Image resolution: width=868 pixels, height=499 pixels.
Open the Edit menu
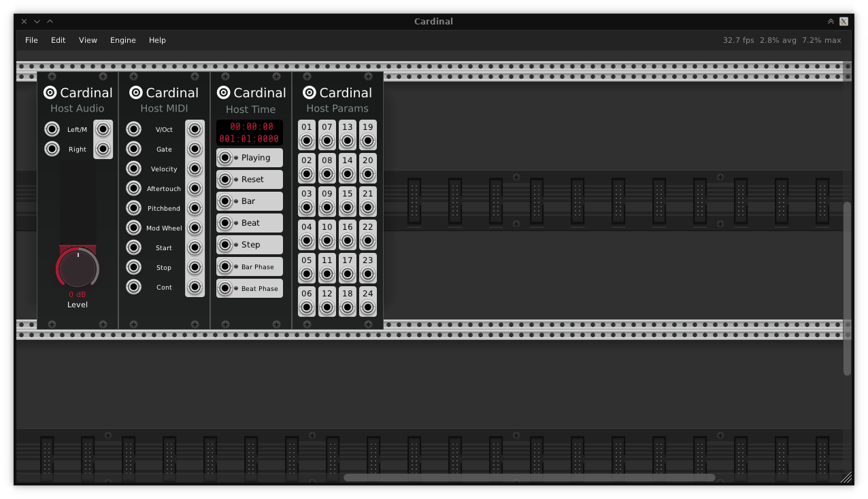(59, 40)
